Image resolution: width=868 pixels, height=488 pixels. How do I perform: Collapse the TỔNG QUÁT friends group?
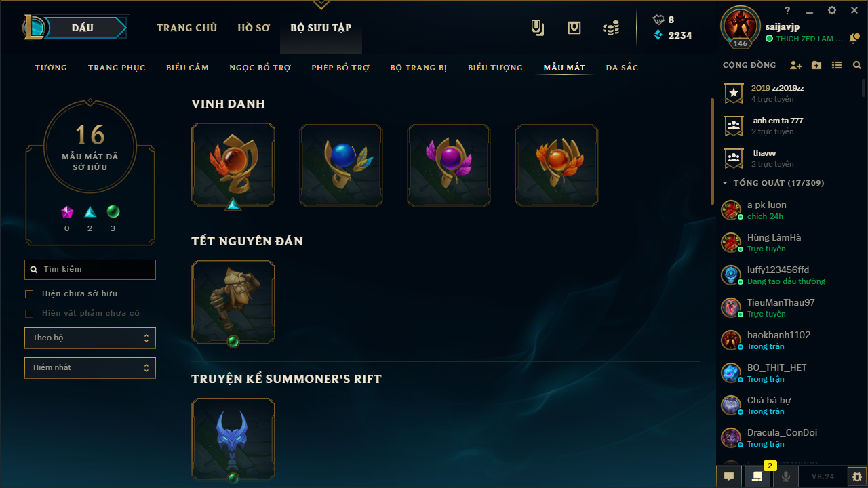pos(726,183)
